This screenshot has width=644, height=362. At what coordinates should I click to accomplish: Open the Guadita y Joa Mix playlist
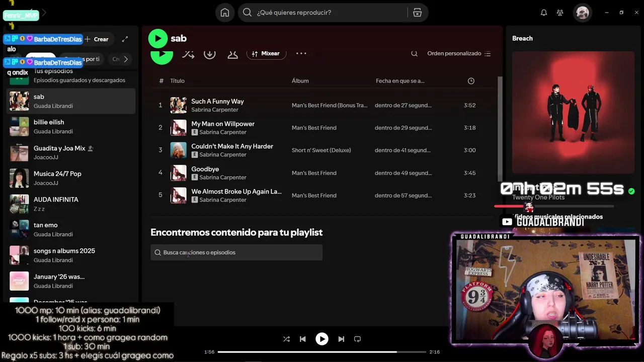point(71,152)
